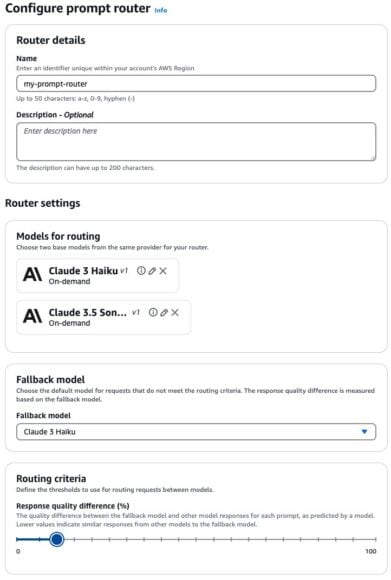Click the Response quality difference slider handle

[x=57, y=539]
